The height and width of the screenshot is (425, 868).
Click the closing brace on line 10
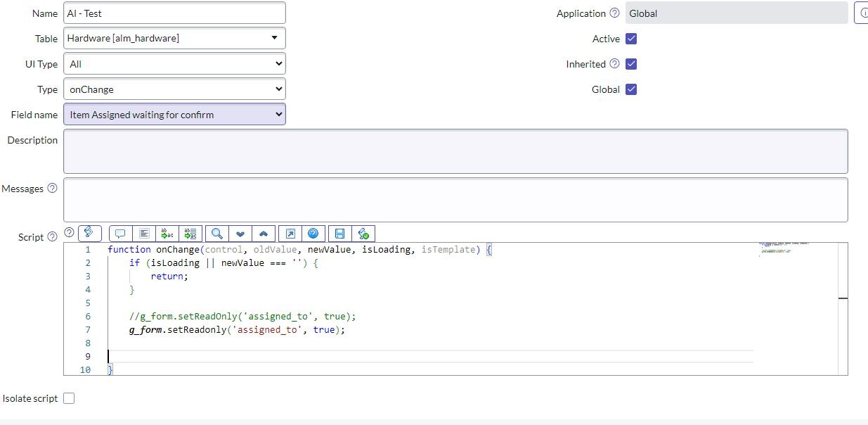click(x=110, y=370)
